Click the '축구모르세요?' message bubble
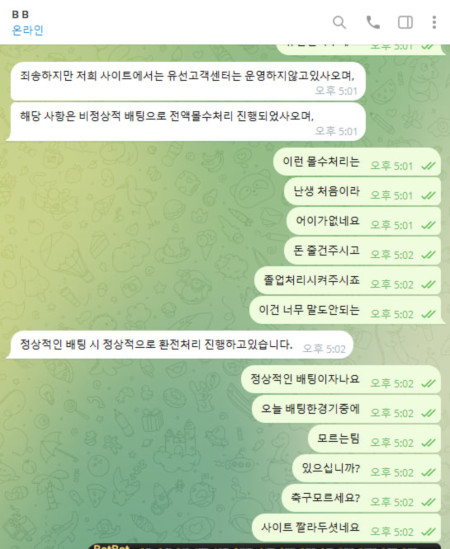Image resolution: width=450 pixels, height=549 pixels. [361, 498]
